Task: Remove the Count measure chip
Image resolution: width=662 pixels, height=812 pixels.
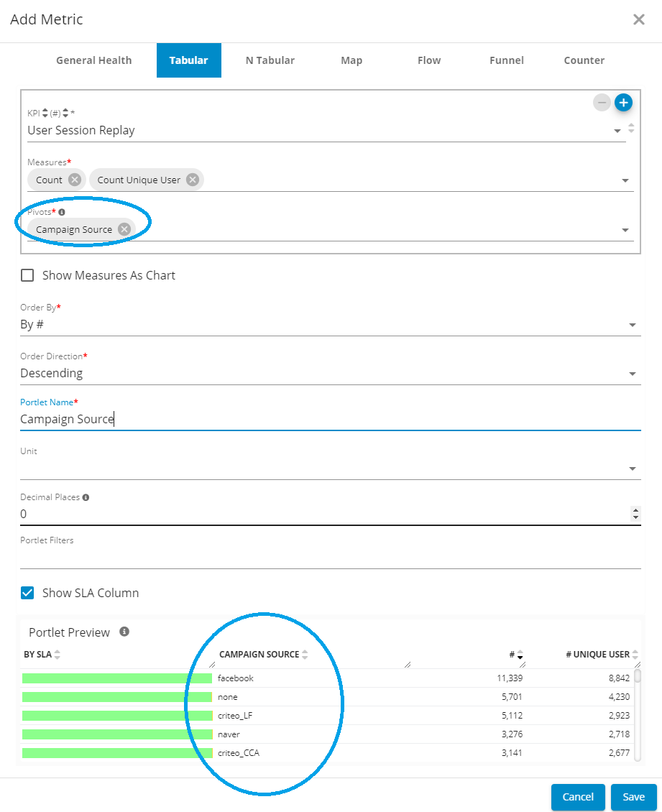Action: tap(75, 180)
